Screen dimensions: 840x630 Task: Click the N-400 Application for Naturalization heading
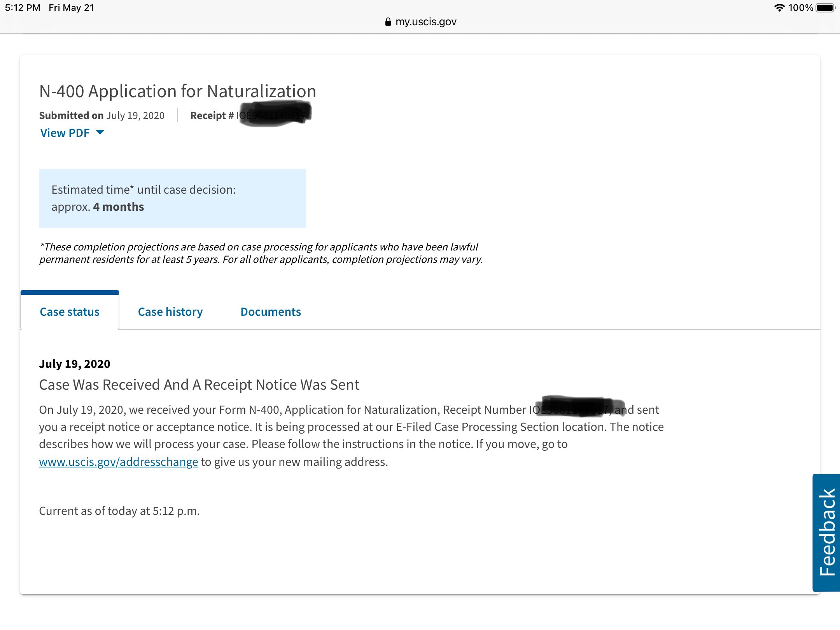[177, 91]
